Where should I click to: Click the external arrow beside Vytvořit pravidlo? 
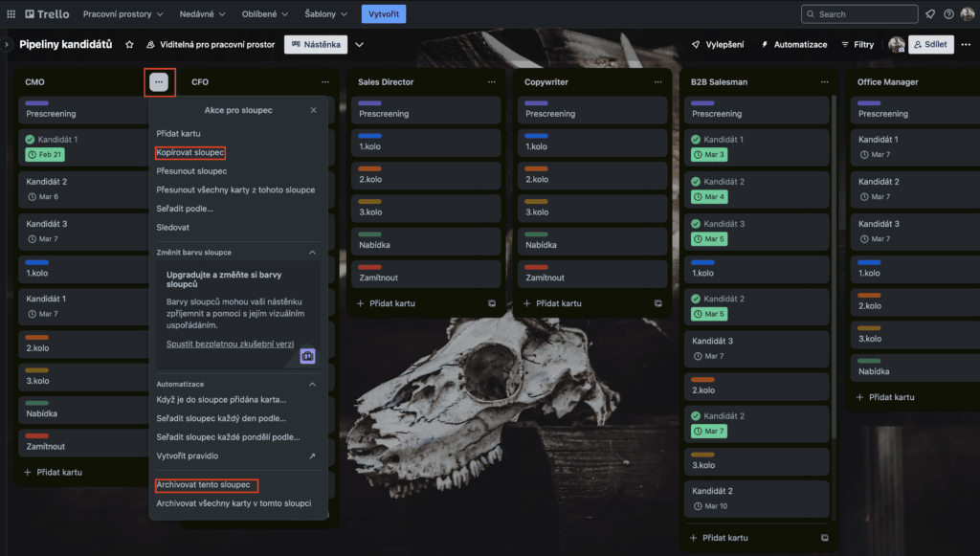[312, 456]
